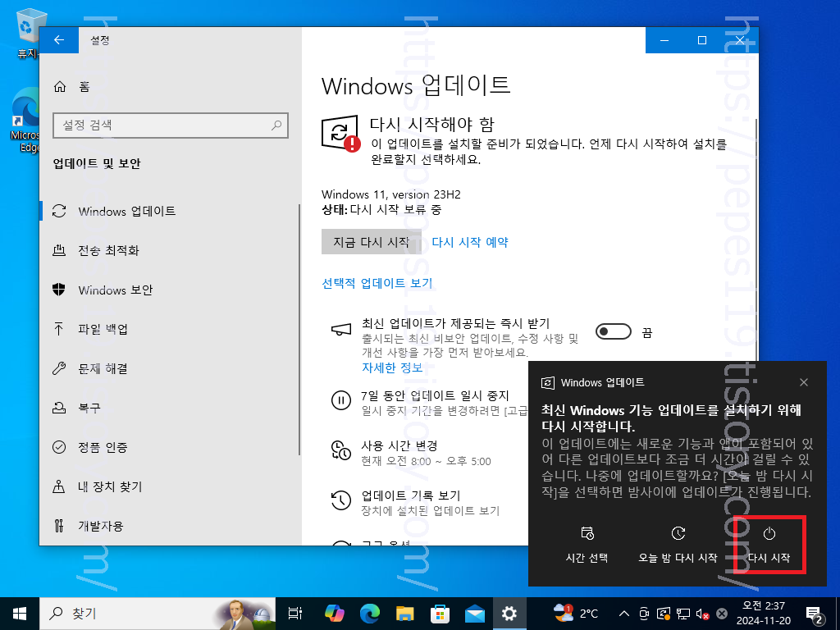This screenshot has width=840, height=630.
Task: Open 선택적 업데이트 보기 link
Action: click(377, 283)
